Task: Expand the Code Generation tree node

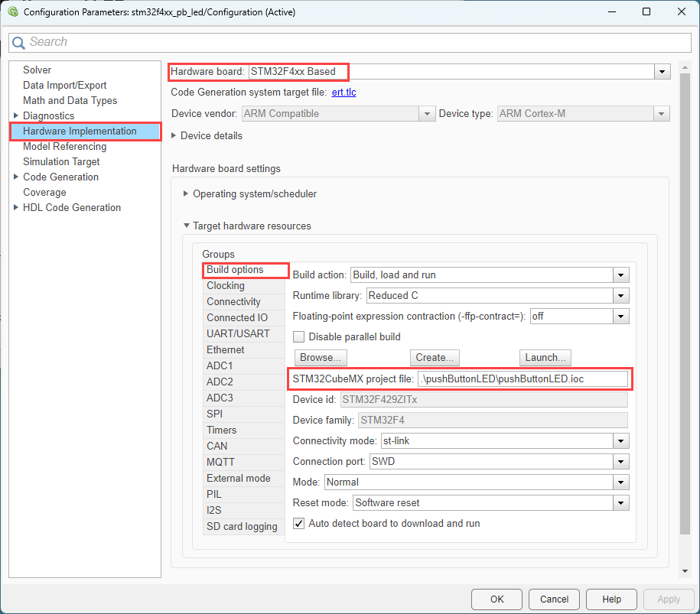Action: [16, 177]
